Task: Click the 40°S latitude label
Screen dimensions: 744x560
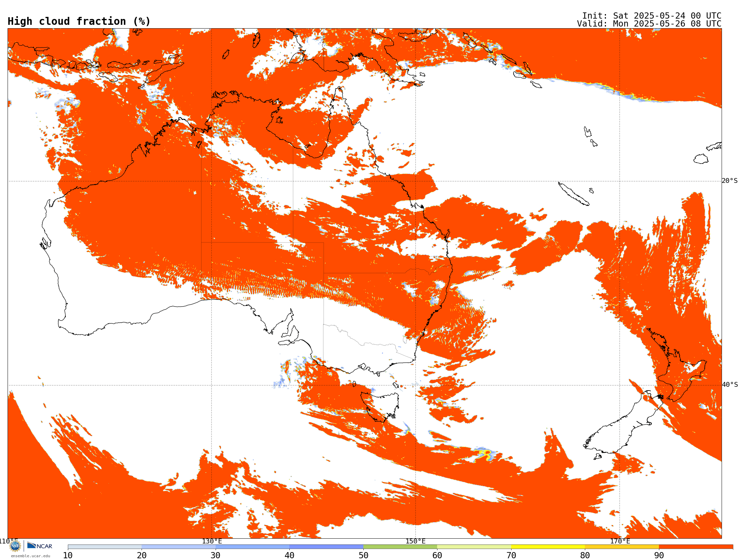Action: click(x=730, y=385)
